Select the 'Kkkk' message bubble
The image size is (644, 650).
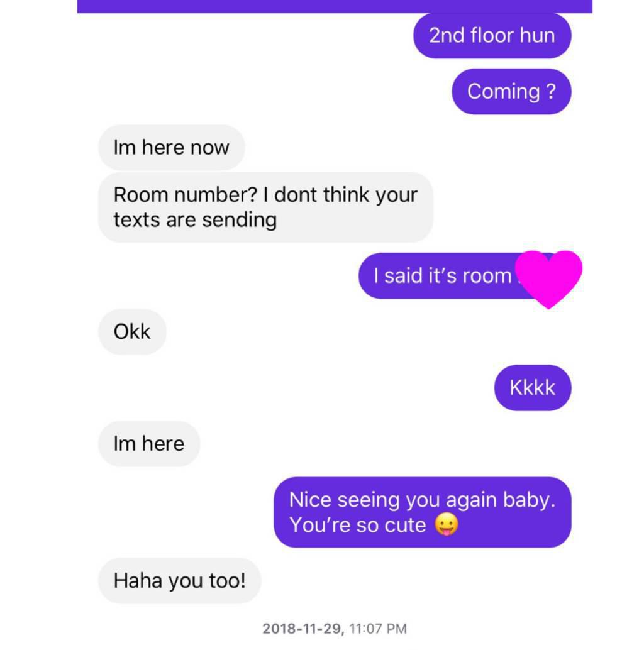533,388
